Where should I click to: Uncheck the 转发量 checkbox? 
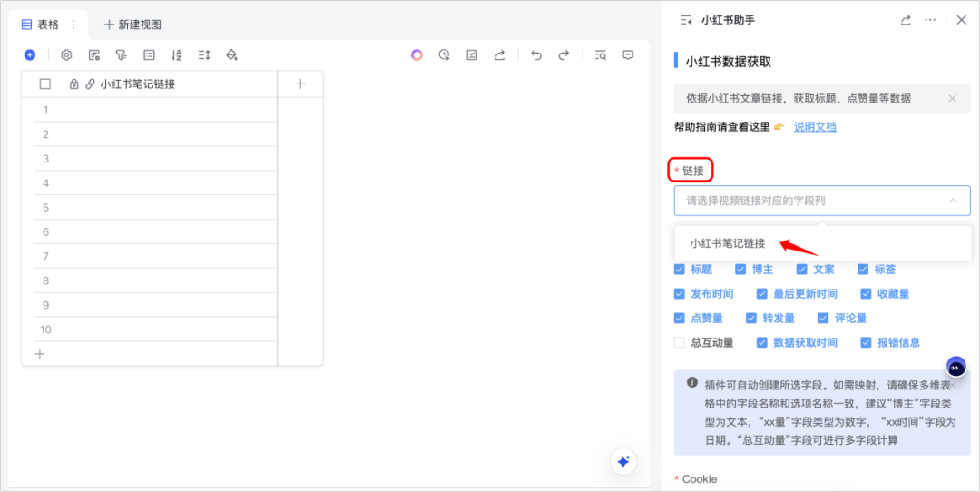751,319
